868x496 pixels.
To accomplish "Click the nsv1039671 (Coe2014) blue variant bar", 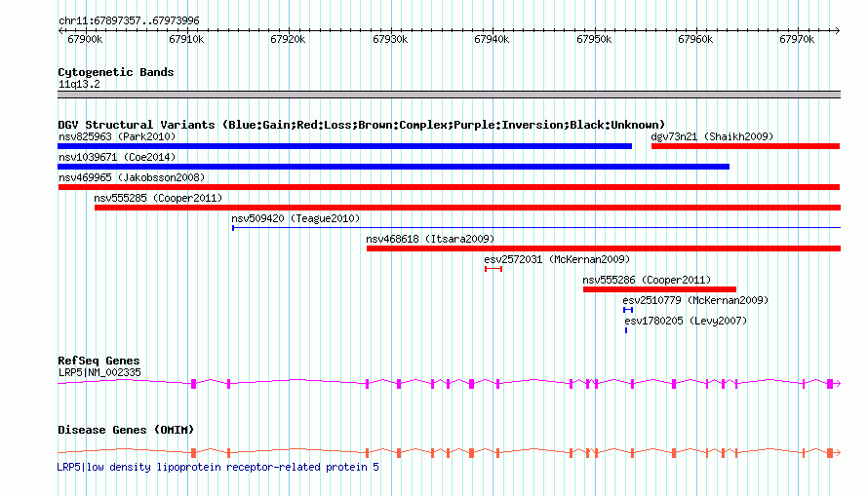I will click(394, 167).
